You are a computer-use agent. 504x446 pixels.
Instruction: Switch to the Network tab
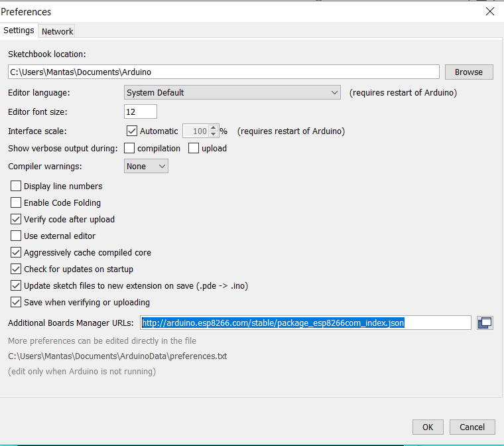pos(57,31)
